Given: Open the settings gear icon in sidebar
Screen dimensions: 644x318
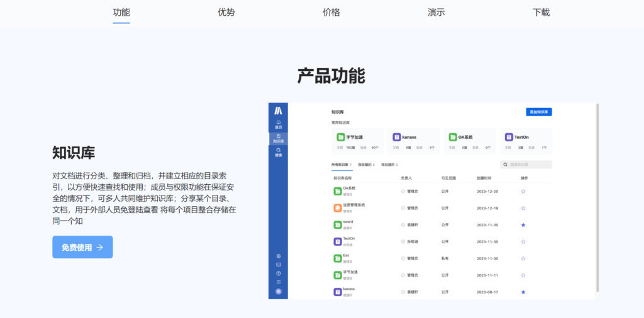Looking at the screenshot, I should [x=279, y=256].
